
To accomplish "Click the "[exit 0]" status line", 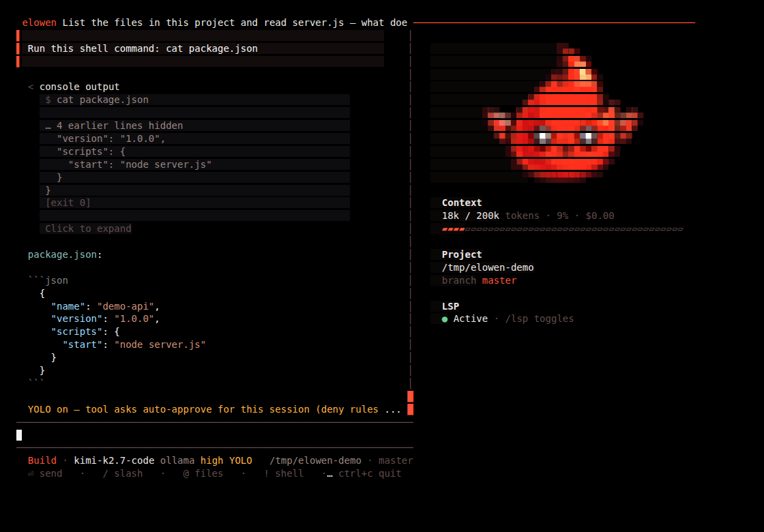I will click(x=68, y=203).
